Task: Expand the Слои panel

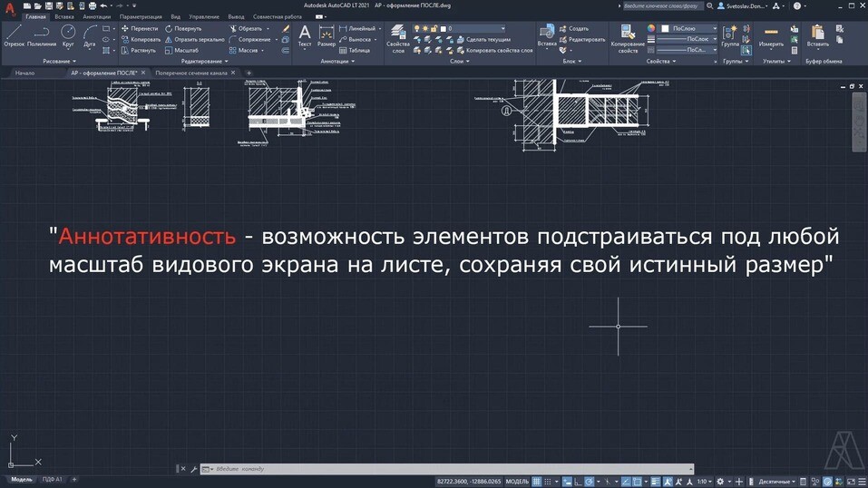Action: point(459,62)
